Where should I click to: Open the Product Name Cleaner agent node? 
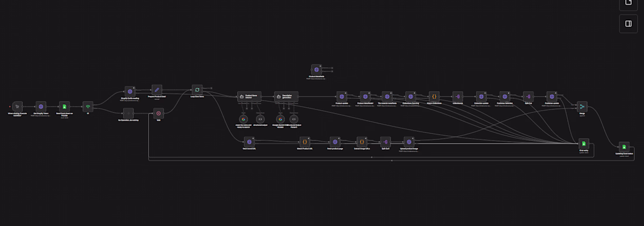[249, 97]
